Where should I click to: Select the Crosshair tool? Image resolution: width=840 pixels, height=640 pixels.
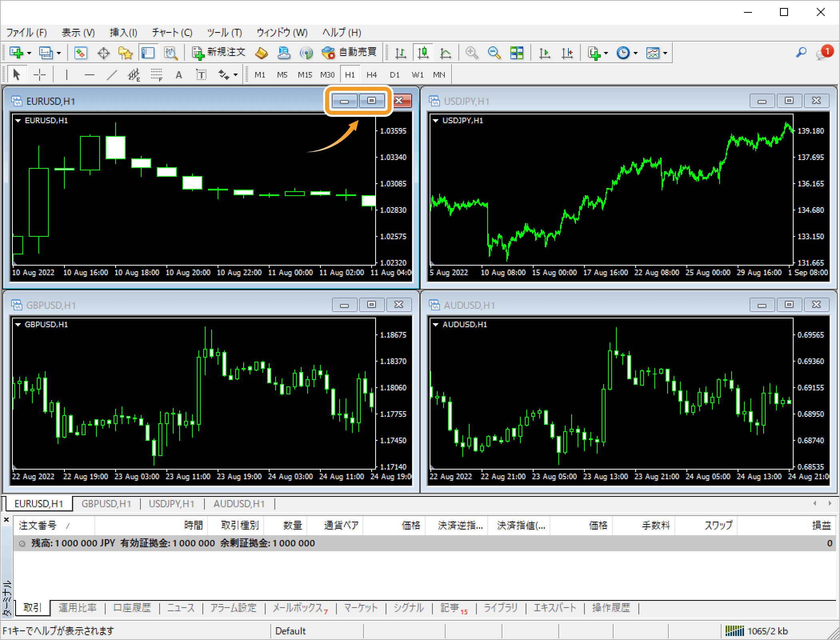coord(40,74)
